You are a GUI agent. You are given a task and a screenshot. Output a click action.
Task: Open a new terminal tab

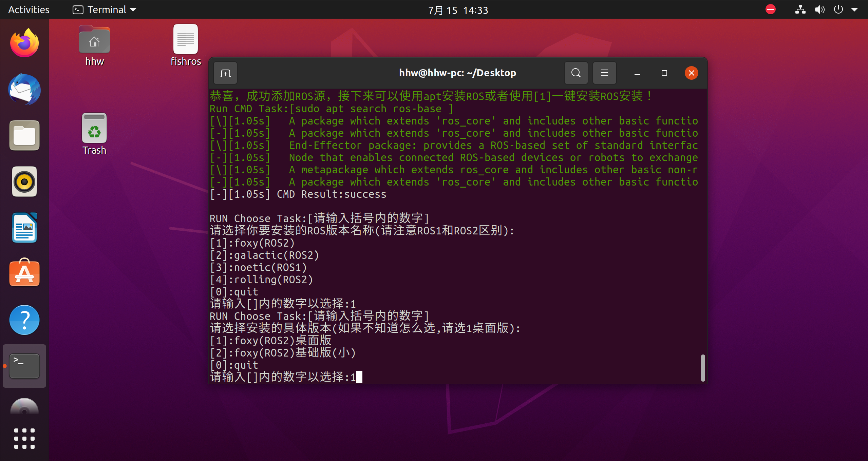point(225,73)
